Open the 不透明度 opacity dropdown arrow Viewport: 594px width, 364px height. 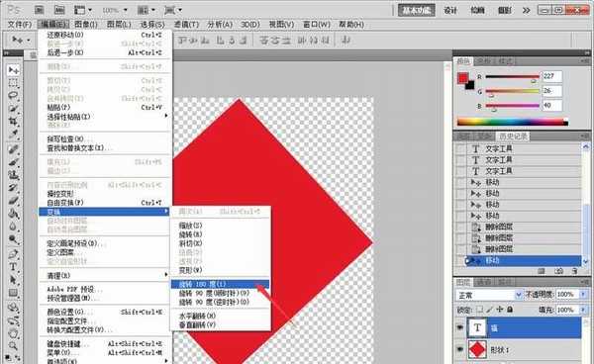583,294
